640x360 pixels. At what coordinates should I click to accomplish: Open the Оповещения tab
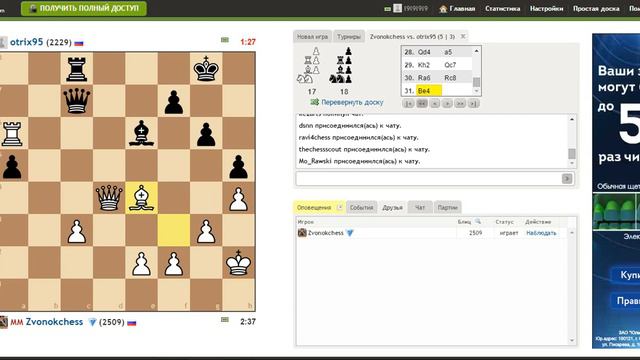[314, 207]
